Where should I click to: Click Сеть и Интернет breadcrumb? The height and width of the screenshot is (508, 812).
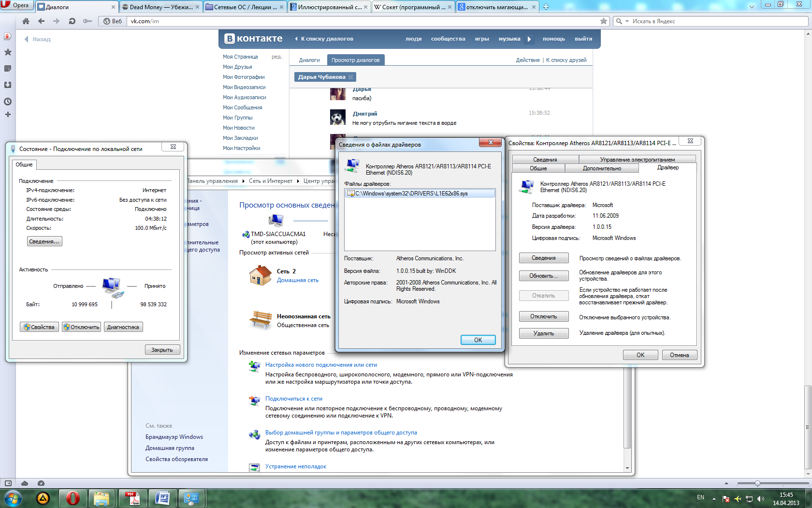pos(271,181)
